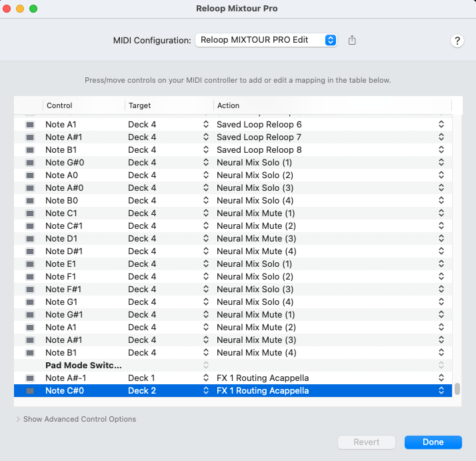The image size is (476, 461).
Task: Open the Target stepper for Note C1 row
Action: point(206,213)
